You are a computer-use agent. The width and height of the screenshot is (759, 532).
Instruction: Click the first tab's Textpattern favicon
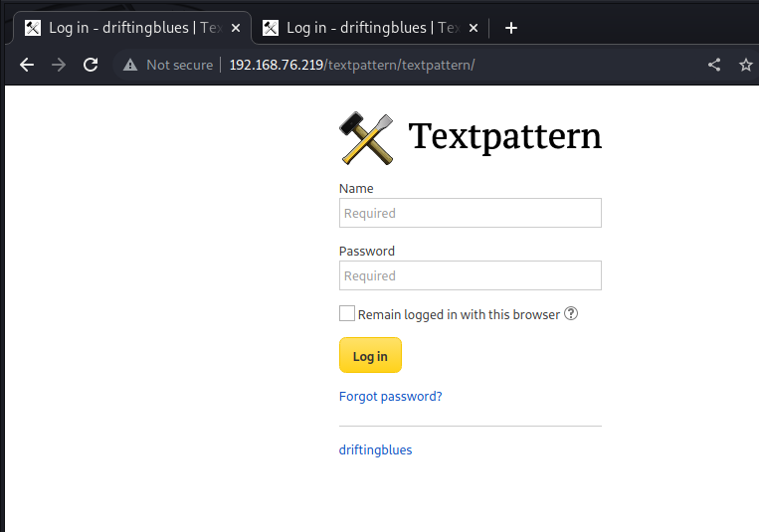(33, 28)
